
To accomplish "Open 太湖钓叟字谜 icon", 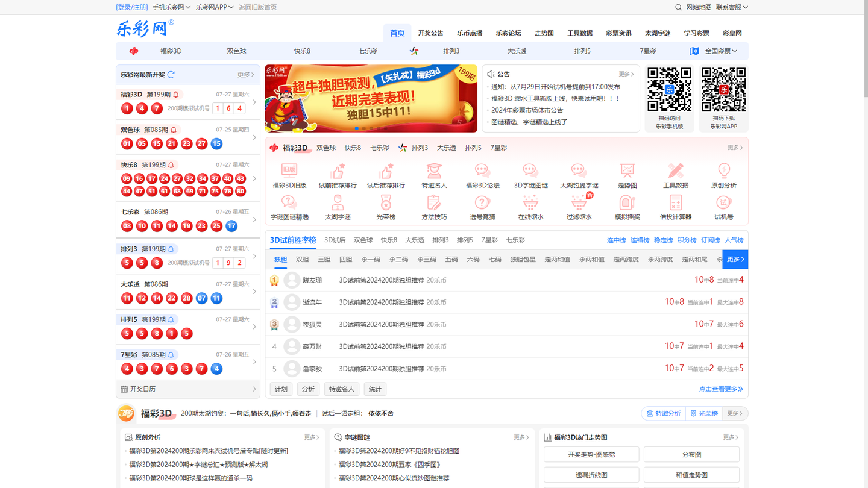I will 579,170.
